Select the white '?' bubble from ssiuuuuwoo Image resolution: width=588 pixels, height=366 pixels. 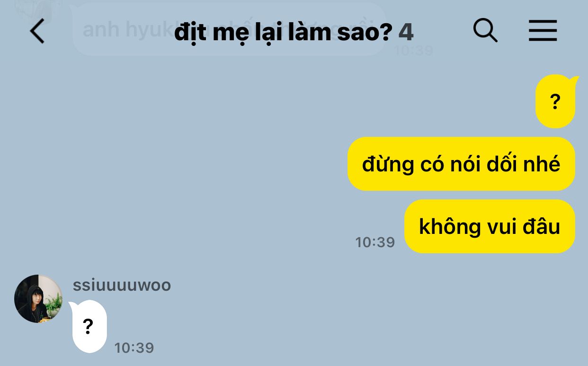coord(89,326)
